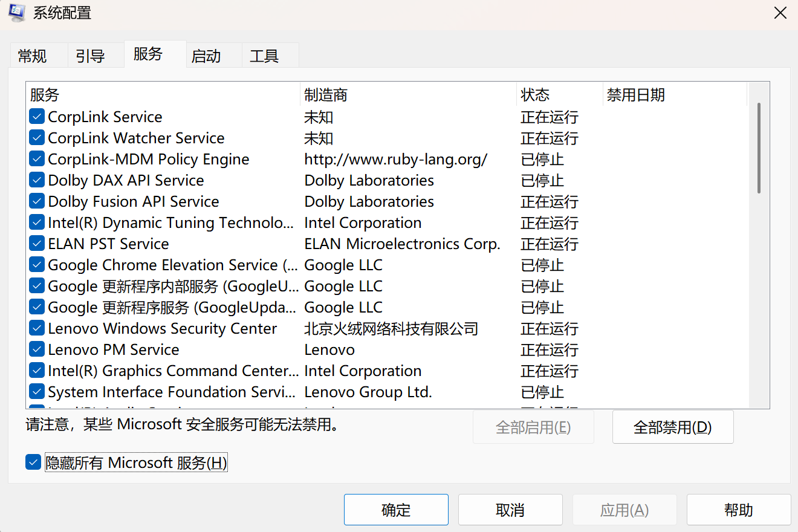The height and width of the screenshot is (532, 798).
Task: Click the 取消 button
Action: click(510, 510)
